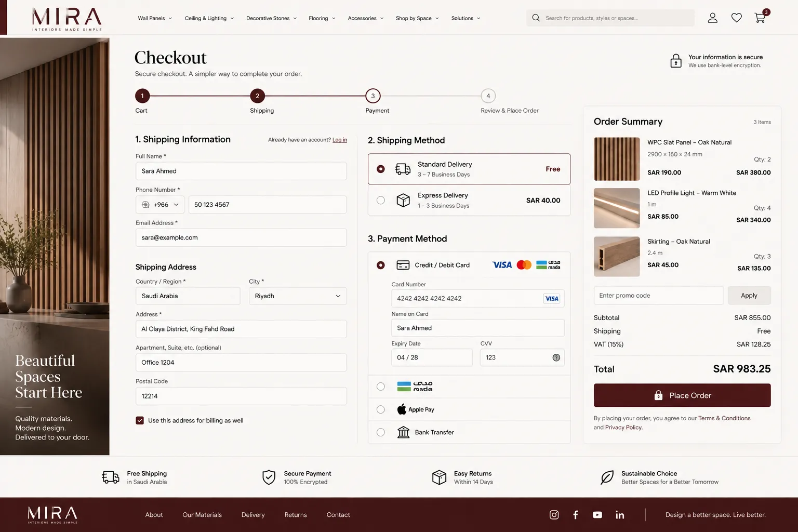Open the Riyadh city dropdown
The height and width of the screenshot is (532, 798).
[x=298, y=296]
